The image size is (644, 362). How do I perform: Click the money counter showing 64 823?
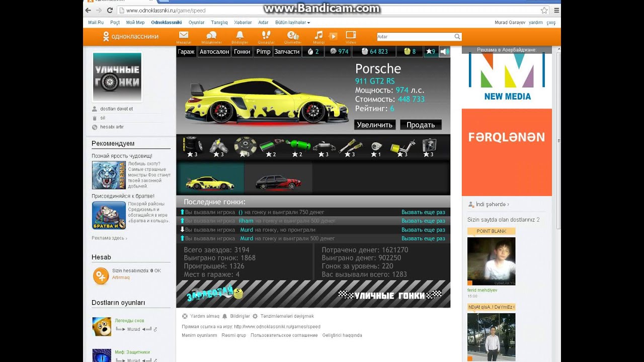pos(374,51)
